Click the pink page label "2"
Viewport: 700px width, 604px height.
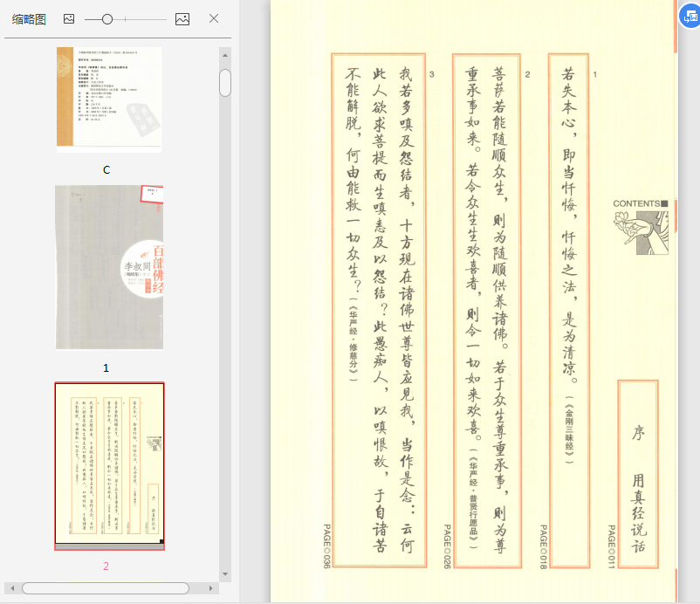(106, 566)
